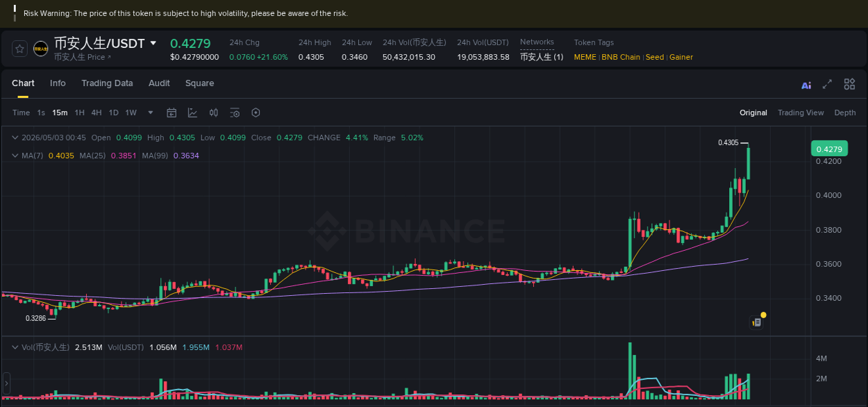Open the Trading Data tab
This screenshot has width=868, height=407.
click(x=107, y=83)
